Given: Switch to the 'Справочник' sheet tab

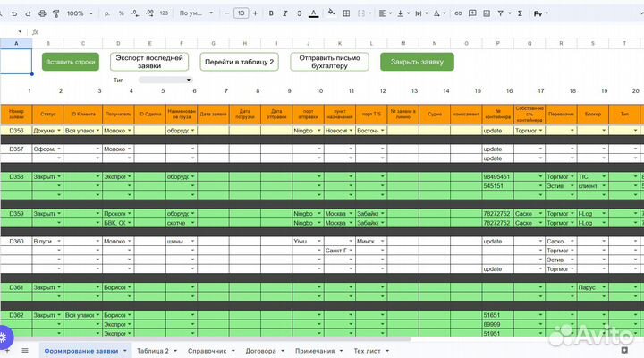Looking at the screenshot, I should coord(207,351).
